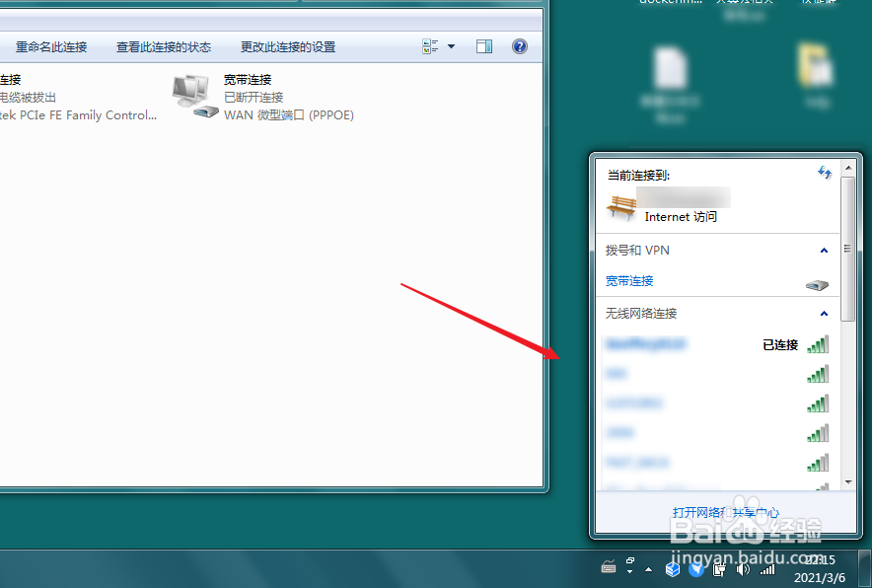The height and width of the screenshot is (588, 872).
Task: Click the show desktop button
Action: tap(864, 568)
